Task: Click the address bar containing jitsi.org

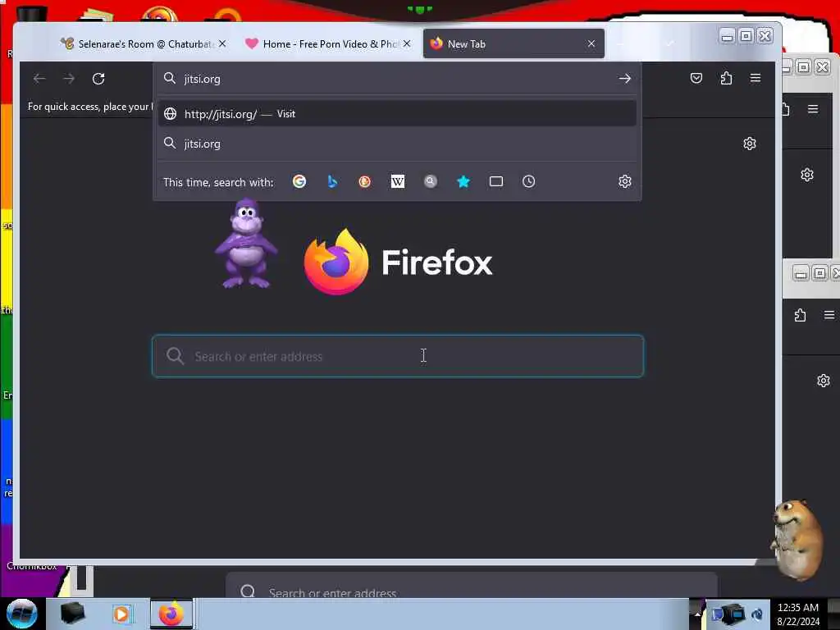Action: point(398,79)
